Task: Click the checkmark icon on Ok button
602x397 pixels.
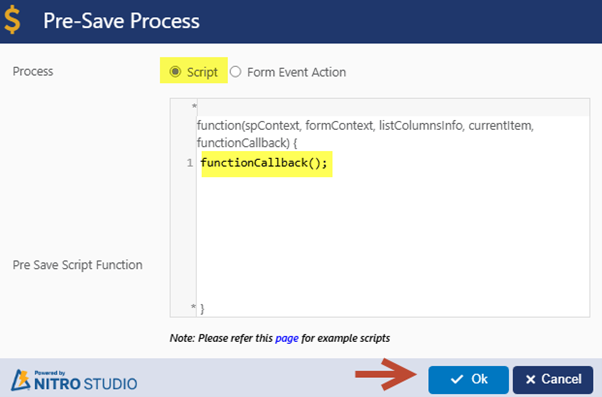Action: (x=457, y=379)
